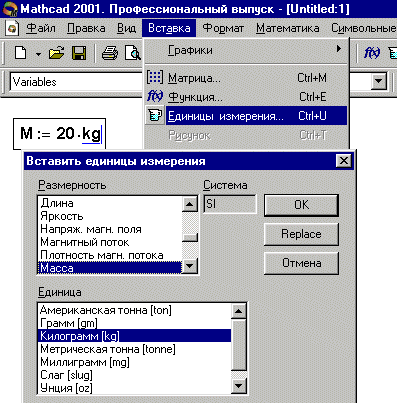This screenshot has width=397, height=403.
Task: Open the Вид menu
Action: pyautogui.click(x=126, y=28)
